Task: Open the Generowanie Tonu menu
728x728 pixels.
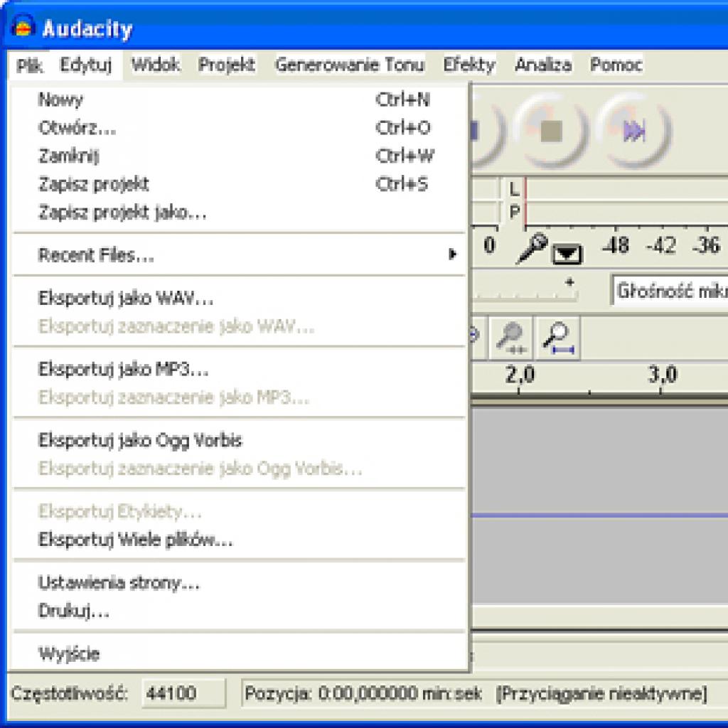Action: tap(350, 65)
